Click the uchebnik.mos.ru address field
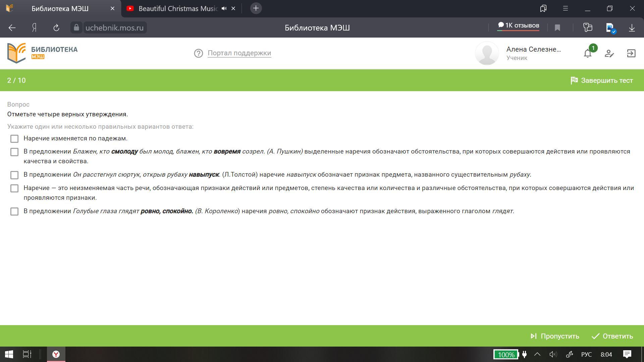This screenshot has width=644, height=362. pyautogui.click(x=114, y=28)
